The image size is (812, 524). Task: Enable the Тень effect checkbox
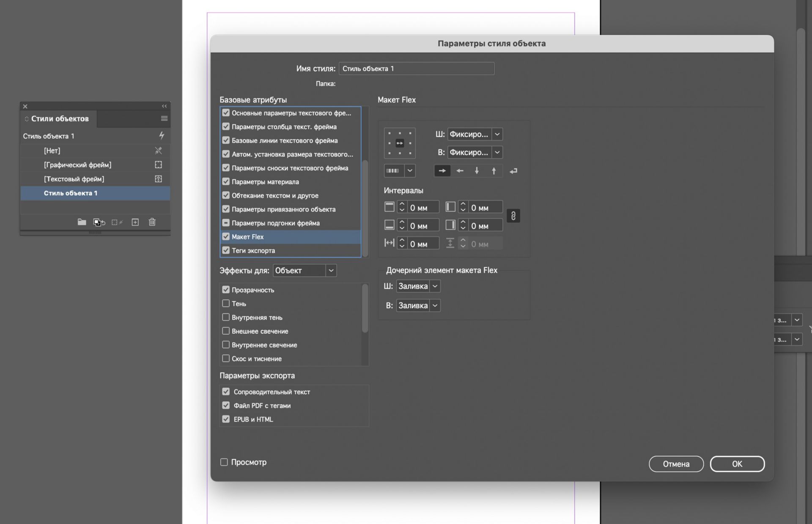tap(226, 304)
